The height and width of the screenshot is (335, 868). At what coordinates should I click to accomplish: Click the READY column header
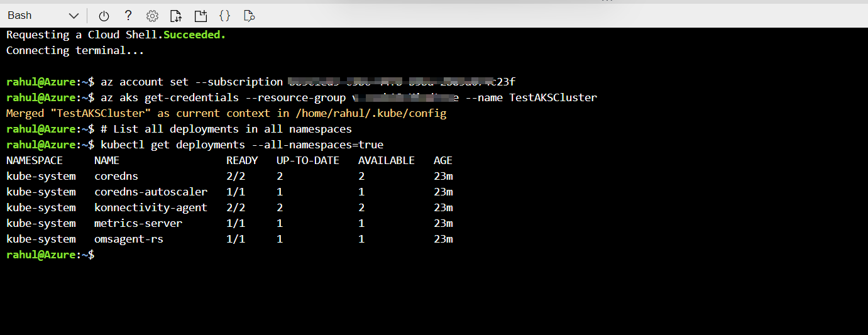pyautogui.click(x=242, y=160)
